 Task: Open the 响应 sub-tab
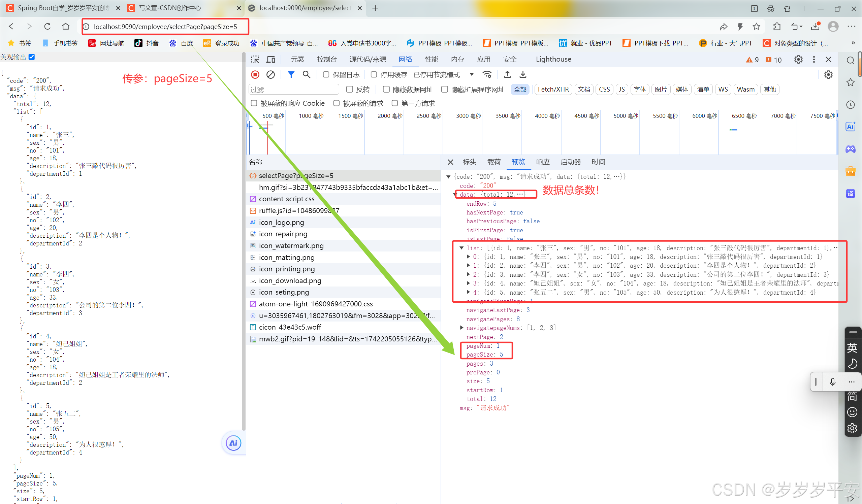click(x=543, y=162)
